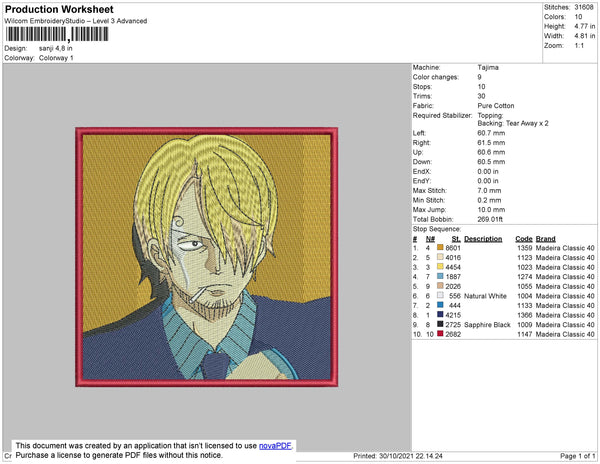Click the Up value '60.6 mm'

point(491,152)
